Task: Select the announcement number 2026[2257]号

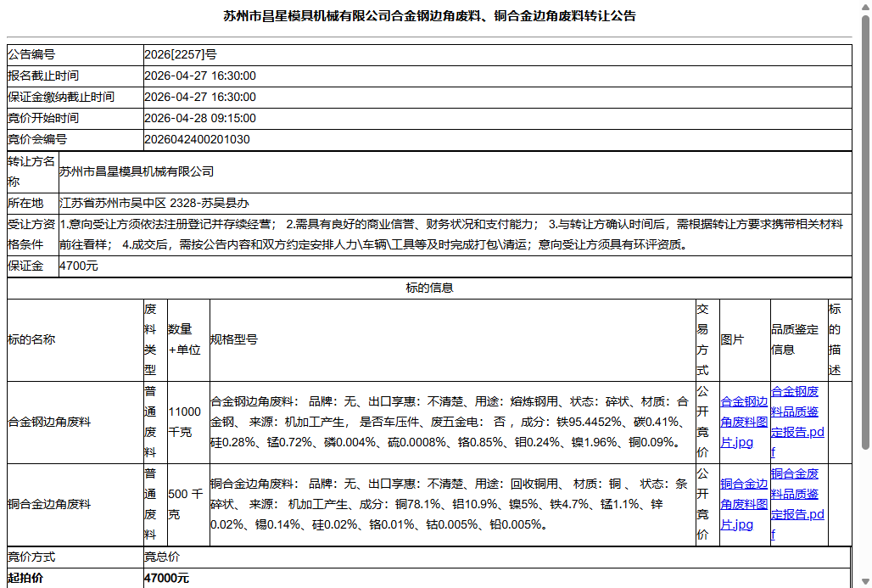Action: click(x=181, y=54)
